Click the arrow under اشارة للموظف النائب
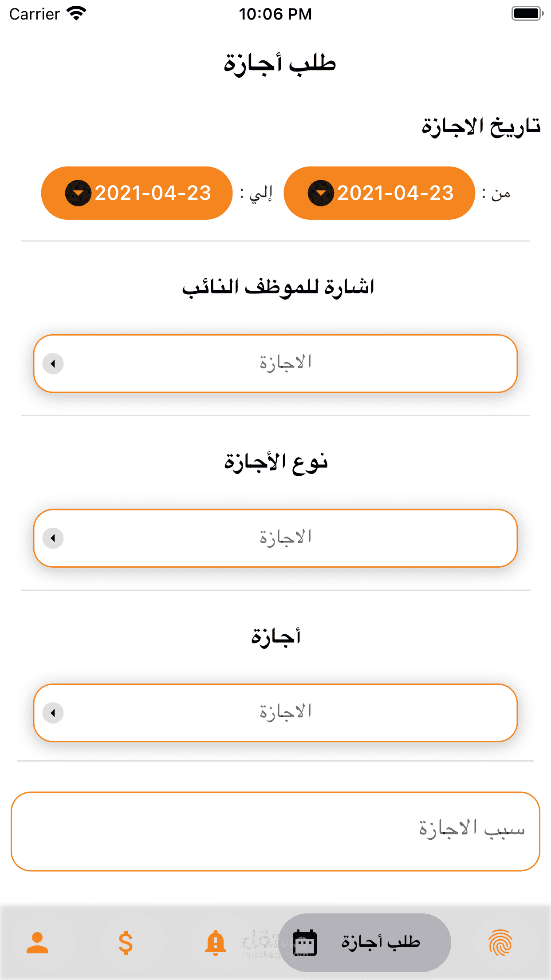 tap(53, 364)
